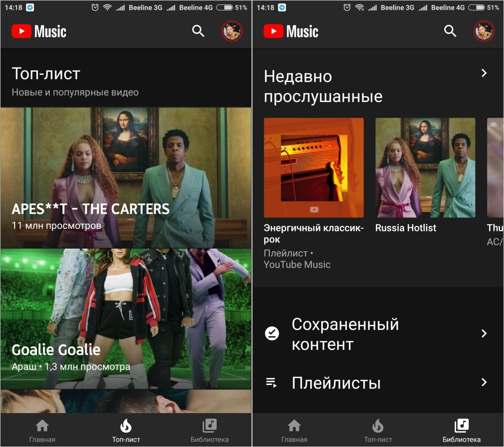Click the playlists queue icon
This screenshot has width=504, height=447.
coord(272,383)
